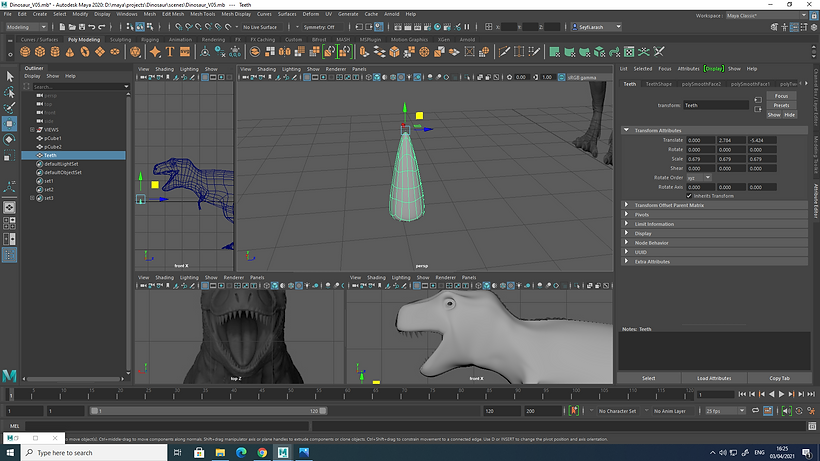This screenshot has width=820, height=461.
Task: Click the Load Attributes button
Action: (x=714, y=378)
